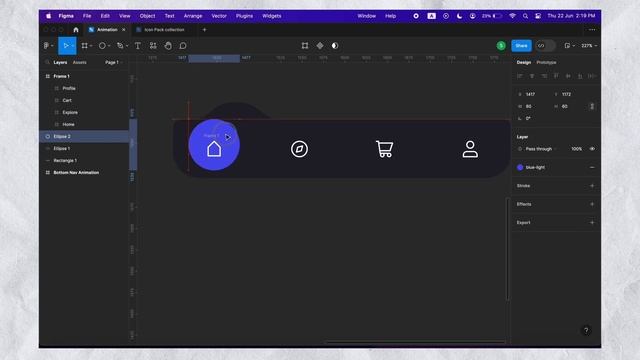The height and width of the screenshot is (360, 640).
Task: Click the profile person icon on canvas
Action: coord(470,149)
